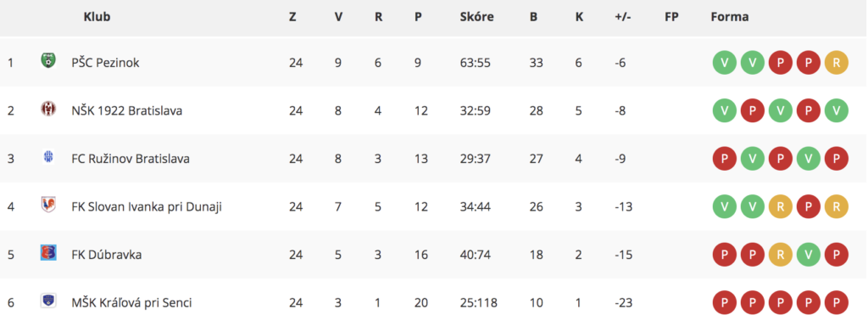The image size is (868, 326).
Task: Sort by the B points column header
Action: (533, 17)
